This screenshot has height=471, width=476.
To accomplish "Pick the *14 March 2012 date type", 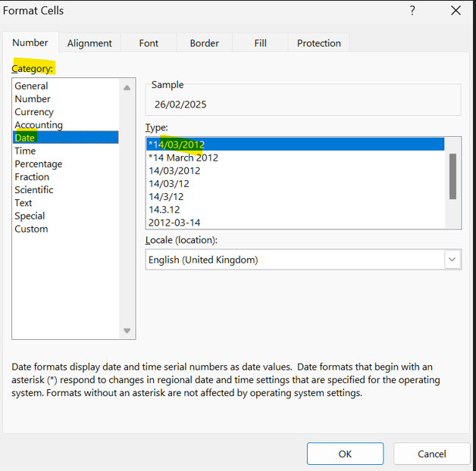I will 183,158.
